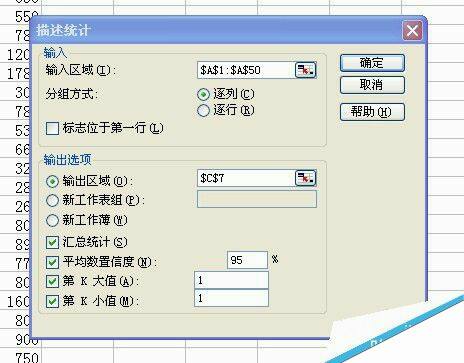This screenshot has height=363, width=464.
Task: Toggle the 第 K 大值 checkbox
Action: 52,281
